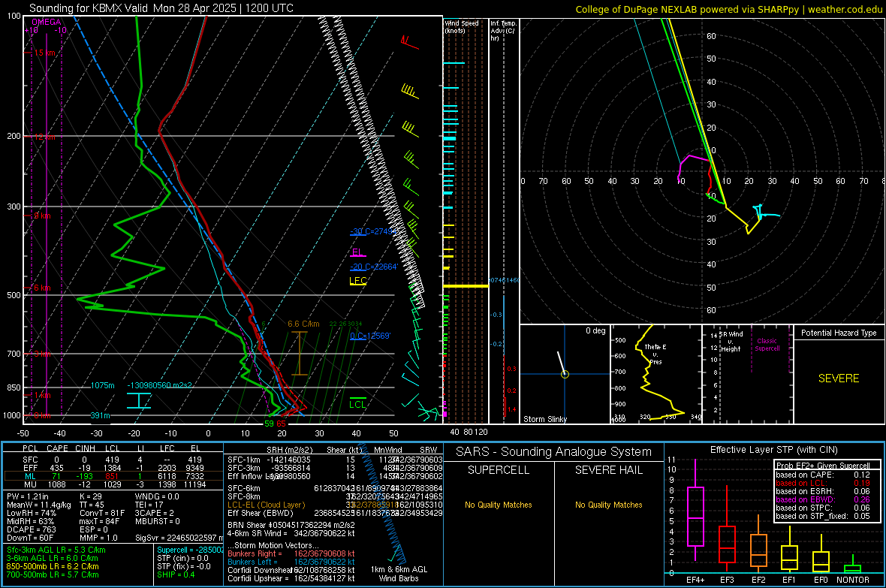The width and height of the screenshot is (886, 588).
Task: Click the College of DuPage NEXLAB credit
Action: (728, 9)
